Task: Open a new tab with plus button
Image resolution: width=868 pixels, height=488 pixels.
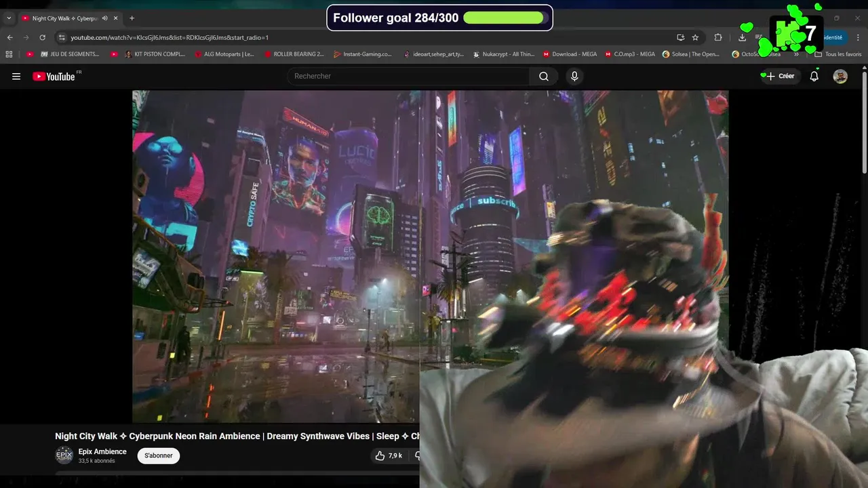Action: [132, 18]
